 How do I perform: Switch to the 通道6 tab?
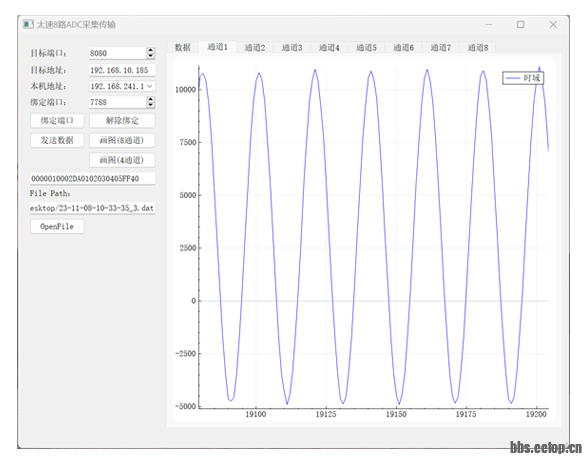point(404,48)
